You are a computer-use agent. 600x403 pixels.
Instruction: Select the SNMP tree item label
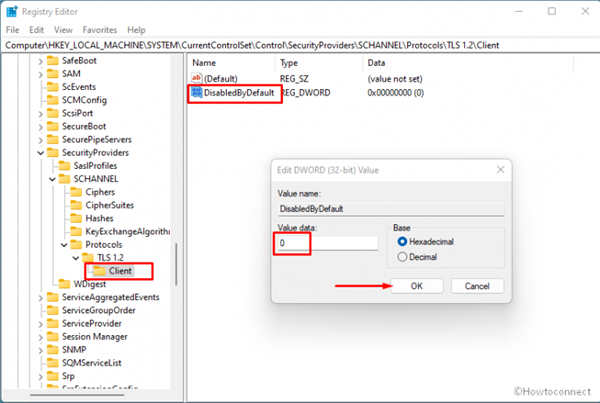pos(74,350)
